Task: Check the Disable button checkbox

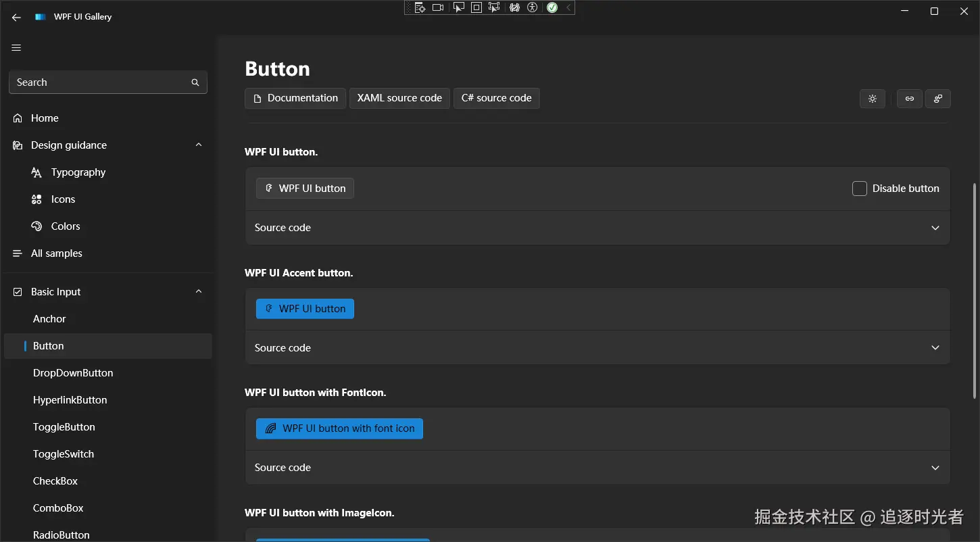Action: 860,189
